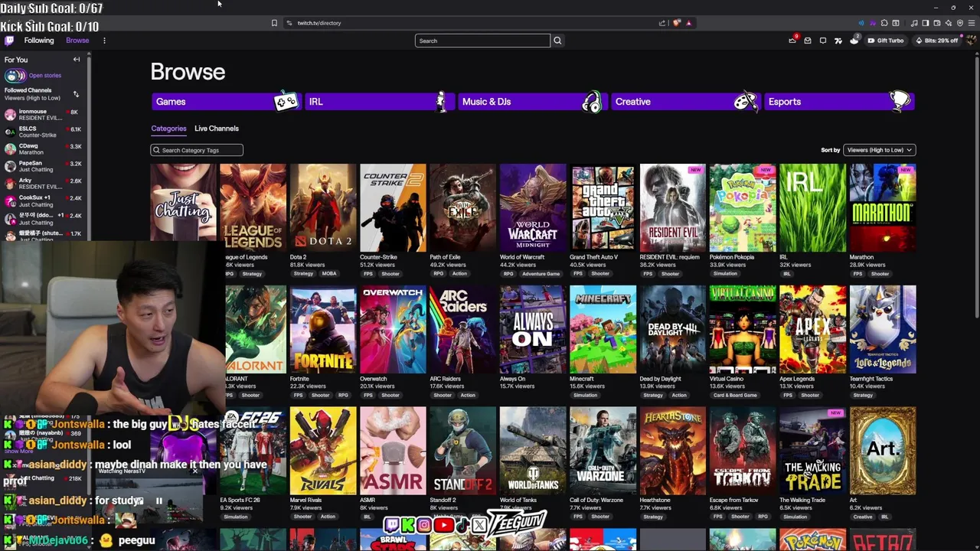Open the Games category banner
The height and width of the screenshot is (551, 980).
(226, 101)
